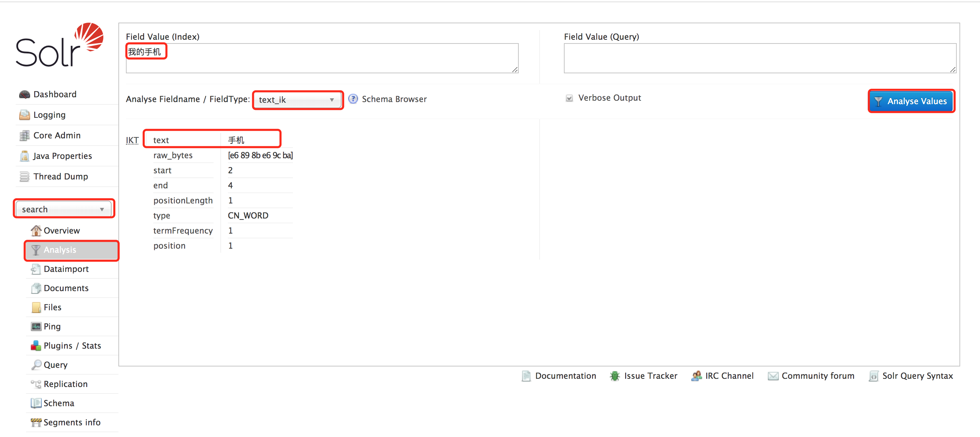
Task: Expand the search core selector dropdown
Action: click(x=64, y=209)
